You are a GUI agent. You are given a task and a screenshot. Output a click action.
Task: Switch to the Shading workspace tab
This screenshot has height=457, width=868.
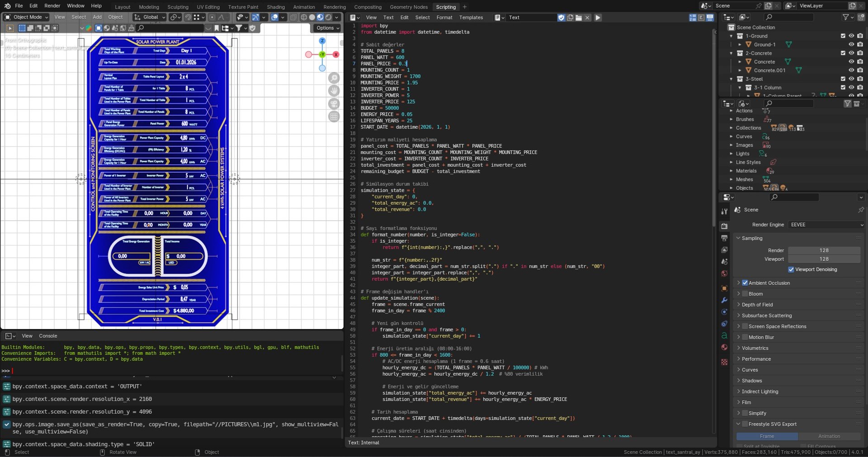click(x=276, y=7)
